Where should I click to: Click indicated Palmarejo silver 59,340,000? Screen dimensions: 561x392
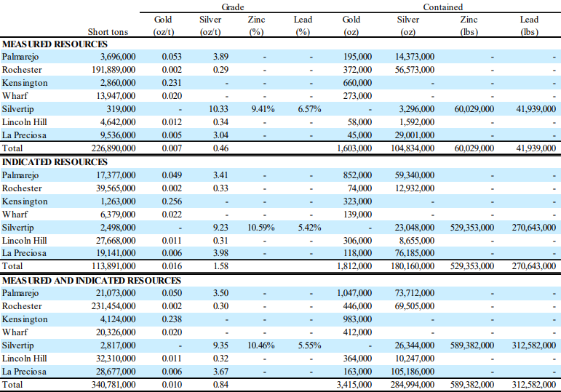click(x=415, y=175)
